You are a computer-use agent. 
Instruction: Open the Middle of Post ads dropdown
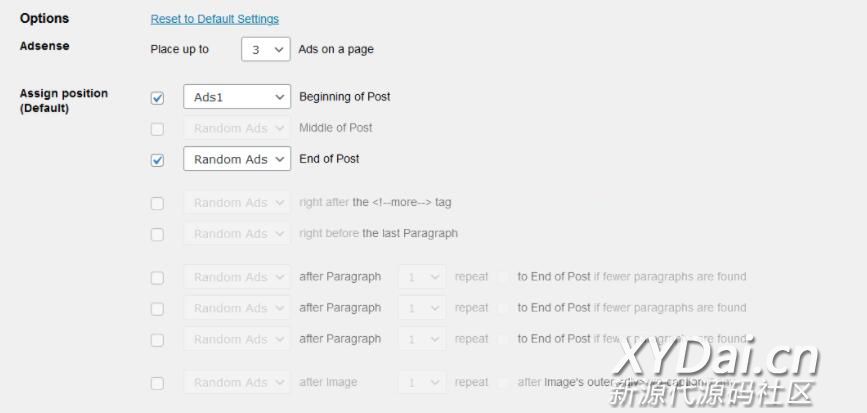(x=236, y=128)
